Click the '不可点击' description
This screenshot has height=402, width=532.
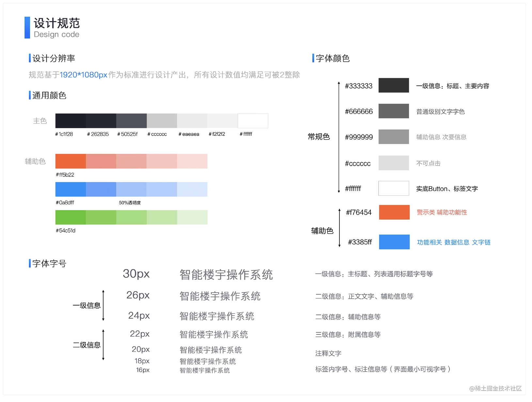[428, 163]
